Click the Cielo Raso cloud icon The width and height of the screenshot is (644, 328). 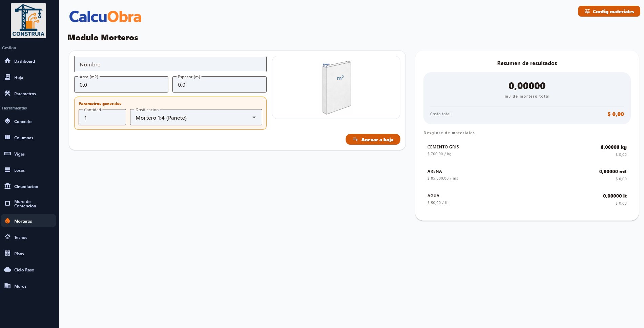point(7,270)
